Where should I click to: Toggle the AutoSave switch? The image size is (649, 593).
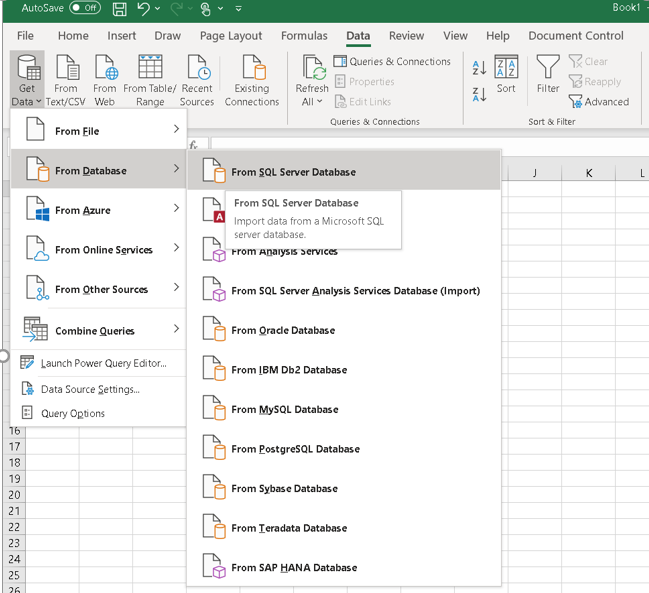click(x=85, y=8)
